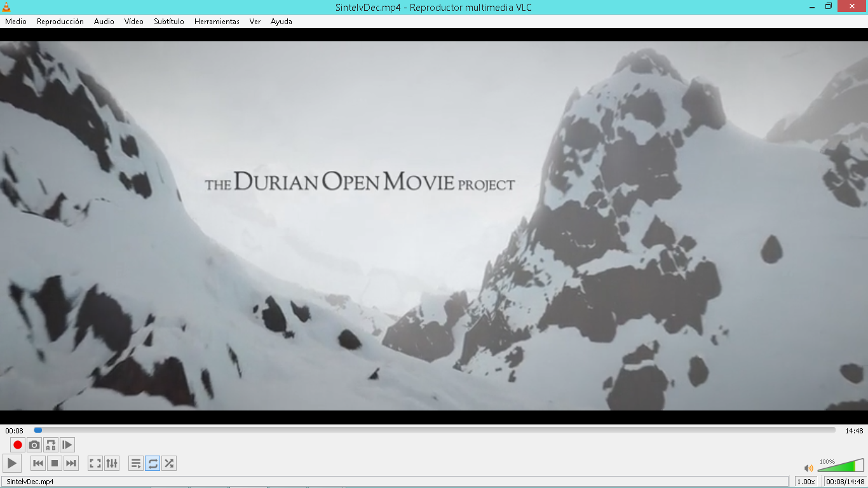Mute audio via the speaker icon

click(x=809, y=468)
